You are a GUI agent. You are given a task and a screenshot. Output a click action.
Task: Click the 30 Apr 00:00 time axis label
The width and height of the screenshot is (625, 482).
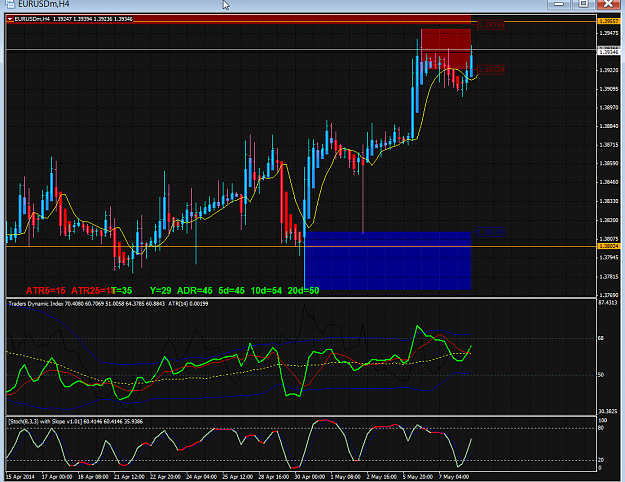[310, 477]
